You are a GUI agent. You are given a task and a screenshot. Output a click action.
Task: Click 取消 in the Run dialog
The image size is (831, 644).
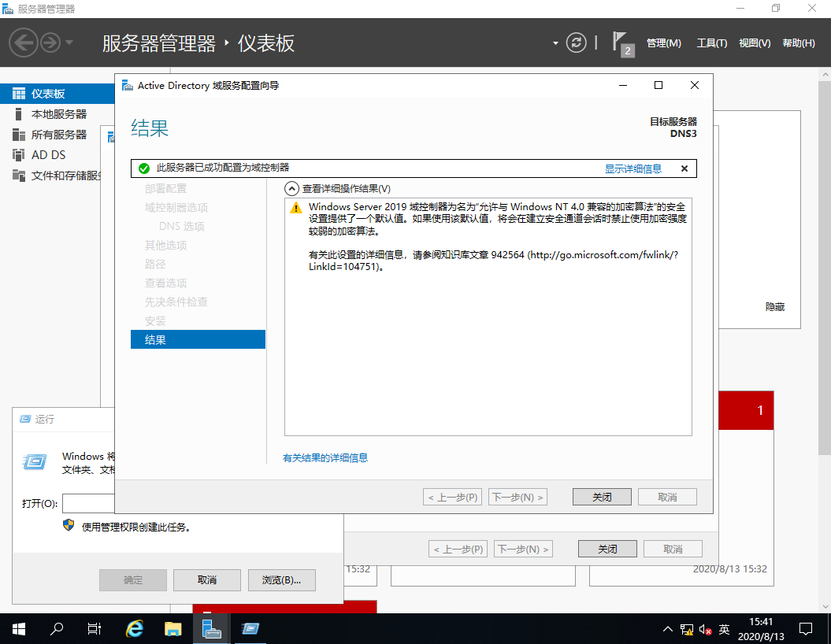[206, 580]
